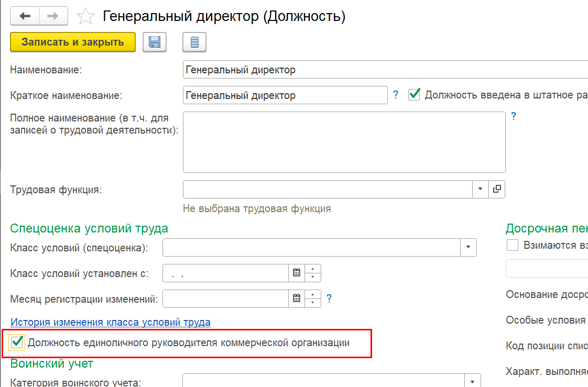Viewport: 588px width, 387px height.
Task: Untick 'Должность единоличного руководителя коммерческой организации'
Action: (x=18, y=342)
